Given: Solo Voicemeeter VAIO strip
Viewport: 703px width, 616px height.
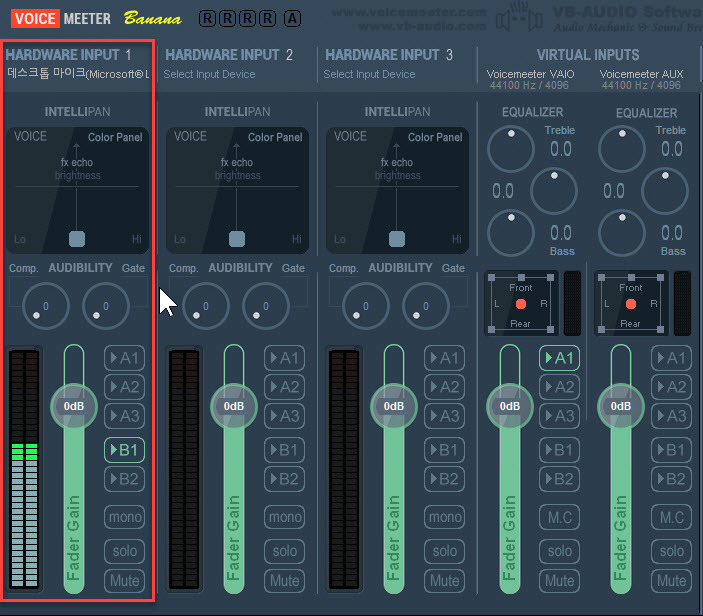Looking at the screenshot, I should point(560,551).
